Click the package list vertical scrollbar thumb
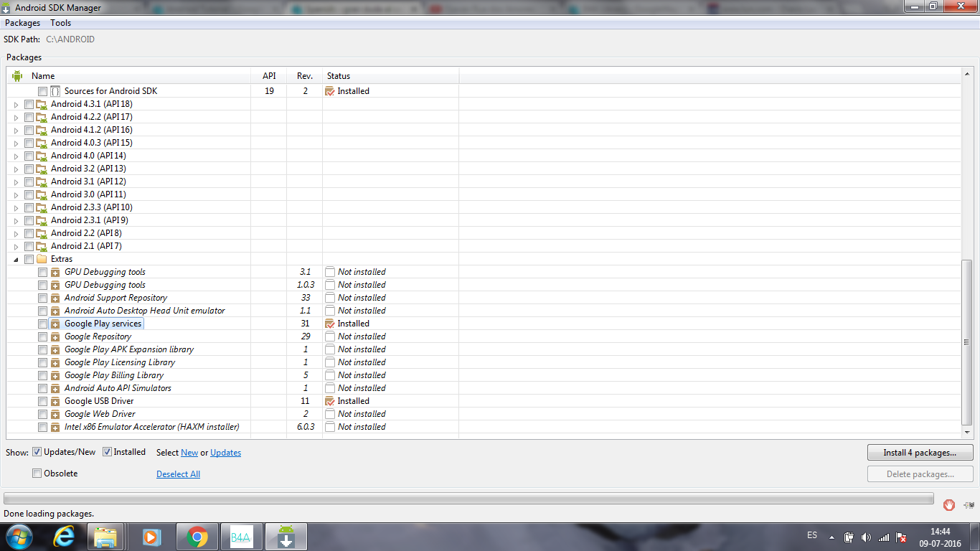Viewport: 980px width, 551px height. coord(967,342)
